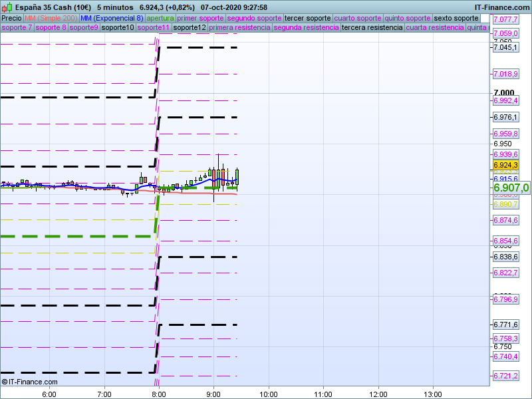Click the 6.976,1 price level tag
Screen dimensions: 532x399
click(505, 117)
